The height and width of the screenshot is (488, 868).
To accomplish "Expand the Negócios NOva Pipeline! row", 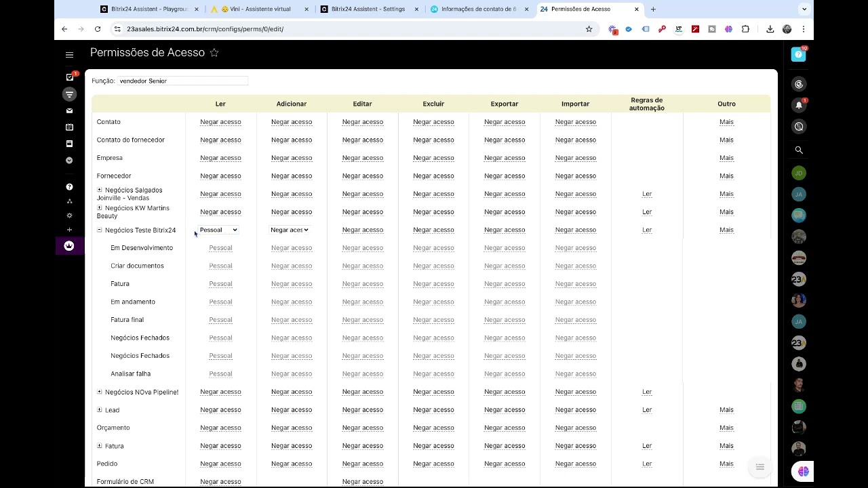I will (100, 392).
